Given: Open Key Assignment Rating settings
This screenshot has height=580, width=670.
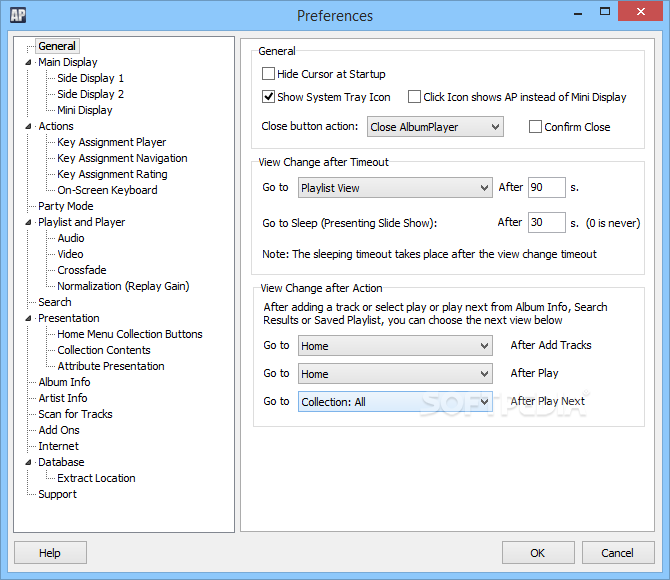Looking at the screenshot, I should (x=112, y=174).
